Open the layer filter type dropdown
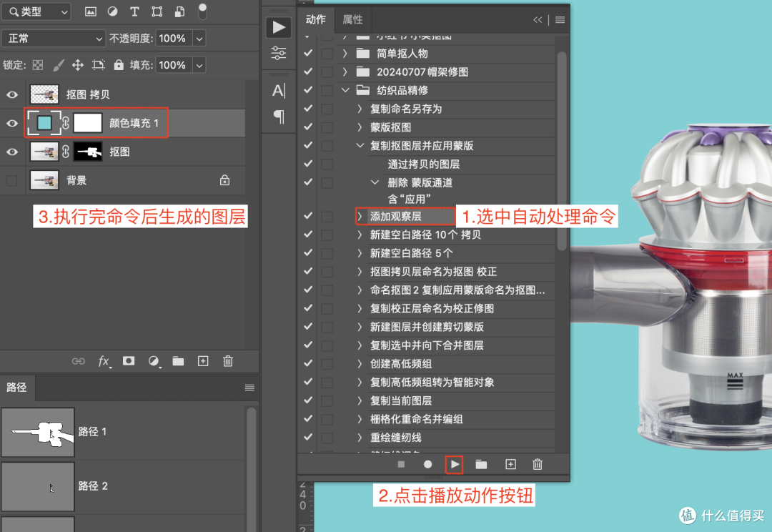Viewport: 772px width, 532px height. tap(36, 12)
